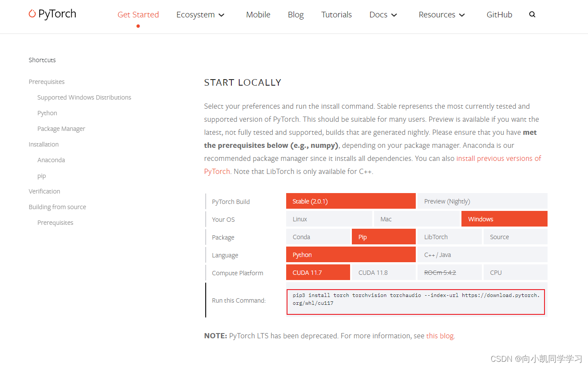Jump to the Anaconda shortcut
588x367 pixels.
point(51,160)
